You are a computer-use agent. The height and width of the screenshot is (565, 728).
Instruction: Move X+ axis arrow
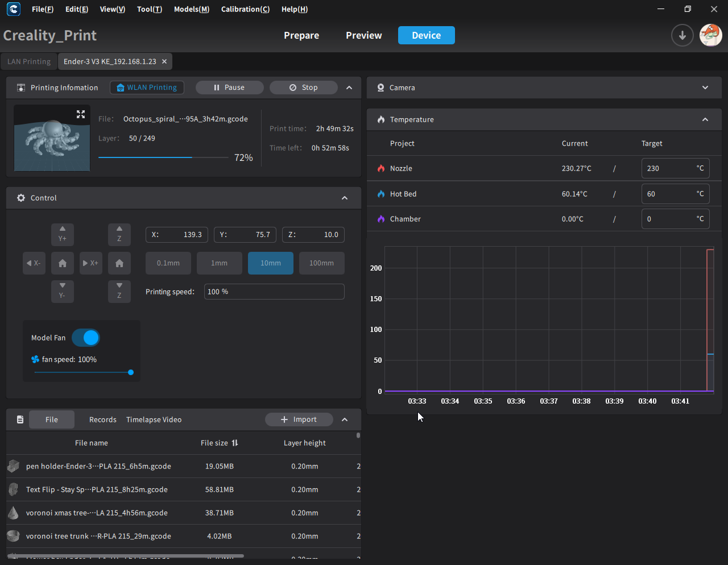91,263
